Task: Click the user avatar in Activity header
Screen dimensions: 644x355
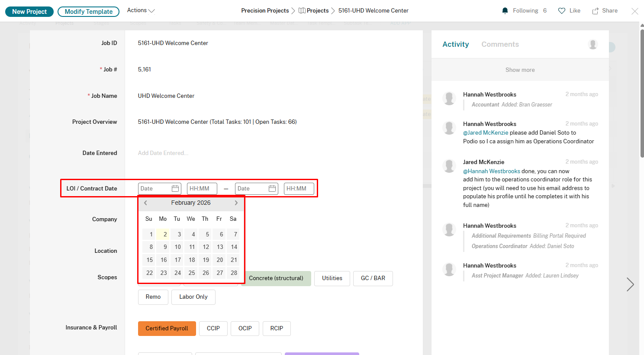Action: tap(593, 44)
